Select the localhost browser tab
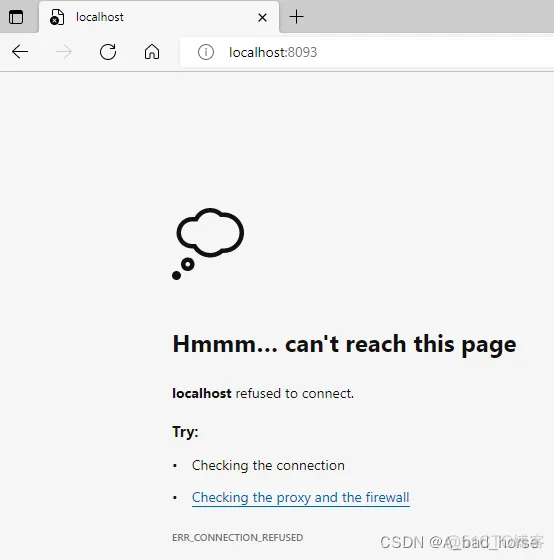Image resolution: width=554 pixels, height=560 pixels. 159,17
